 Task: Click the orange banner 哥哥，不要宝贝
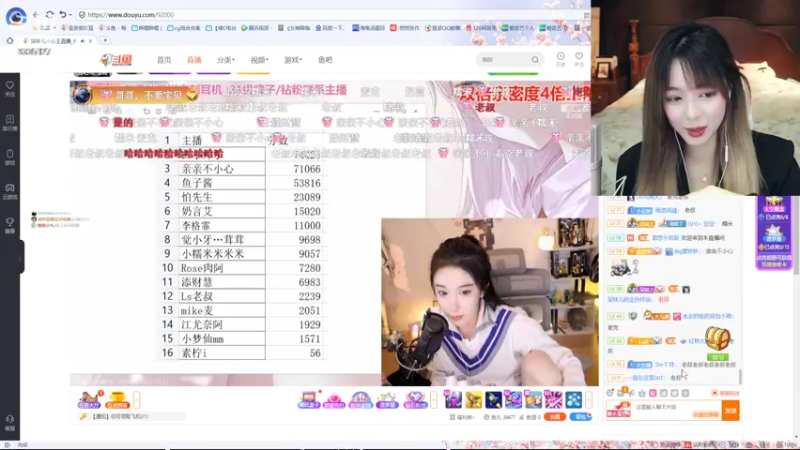click(135, 95)
